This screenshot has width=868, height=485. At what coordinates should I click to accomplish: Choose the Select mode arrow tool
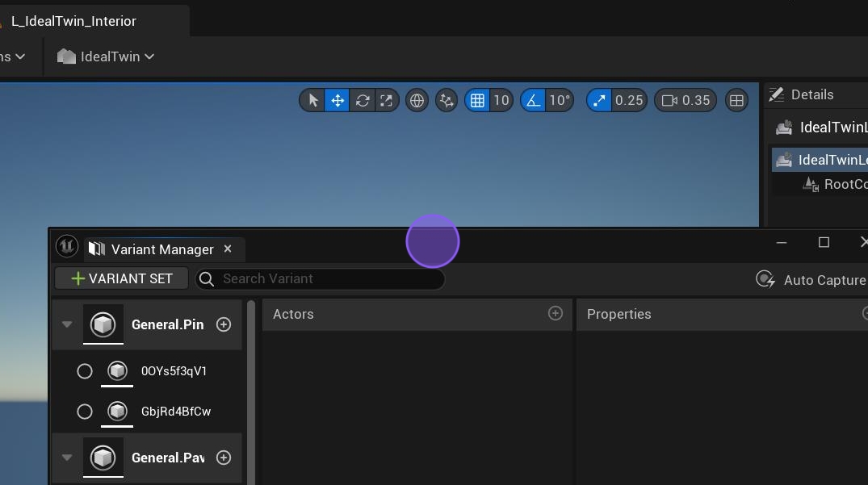(313, 100)
